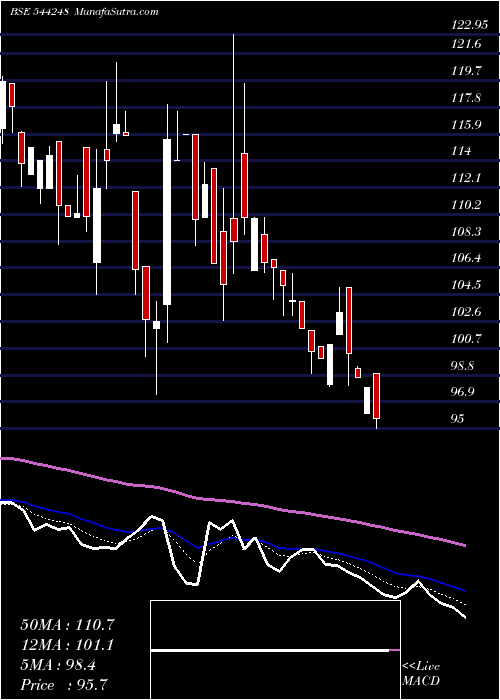Click the 104.5 price axis label

click(466, 284)
